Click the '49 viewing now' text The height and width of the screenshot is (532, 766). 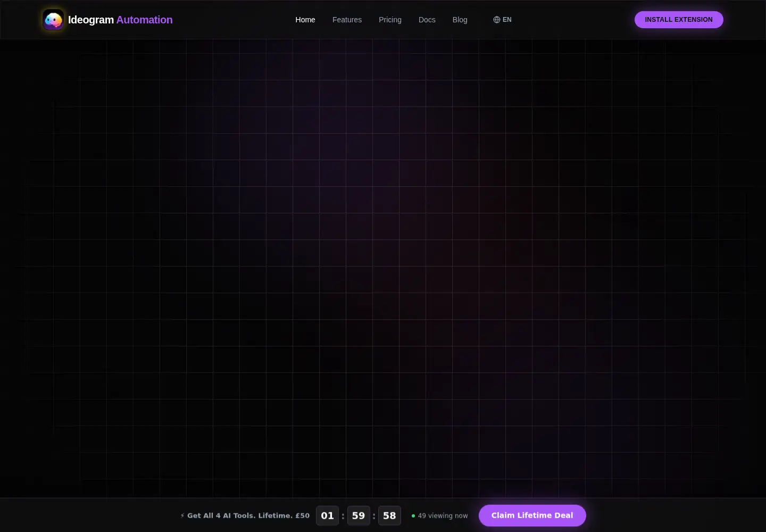[x=443, y=516]
